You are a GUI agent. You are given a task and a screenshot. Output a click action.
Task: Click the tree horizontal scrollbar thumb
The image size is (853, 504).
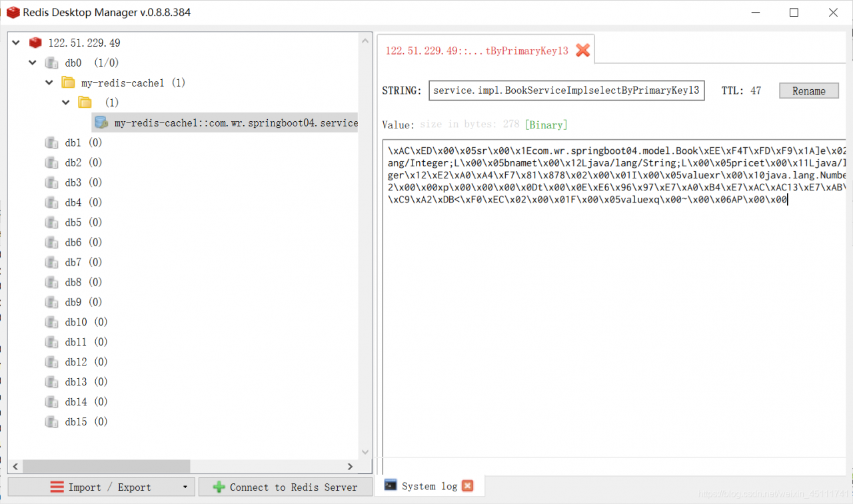(x=106, y=467)
